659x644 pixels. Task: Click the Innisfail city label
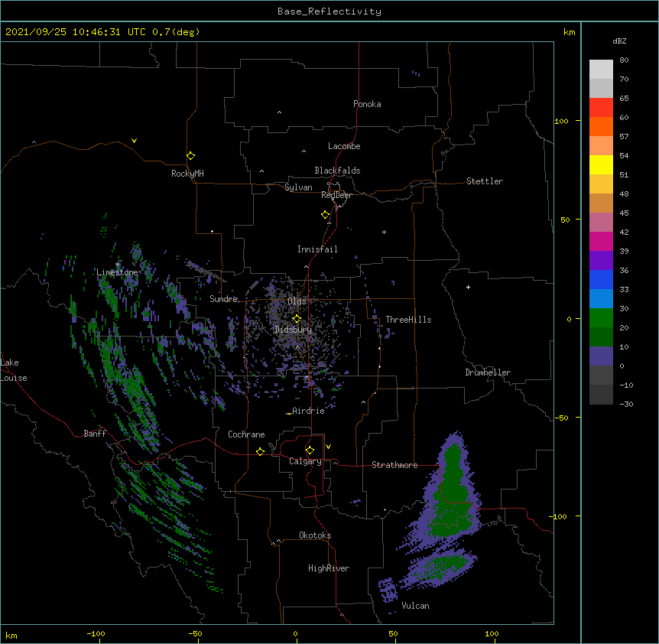(x=317, y=249)
